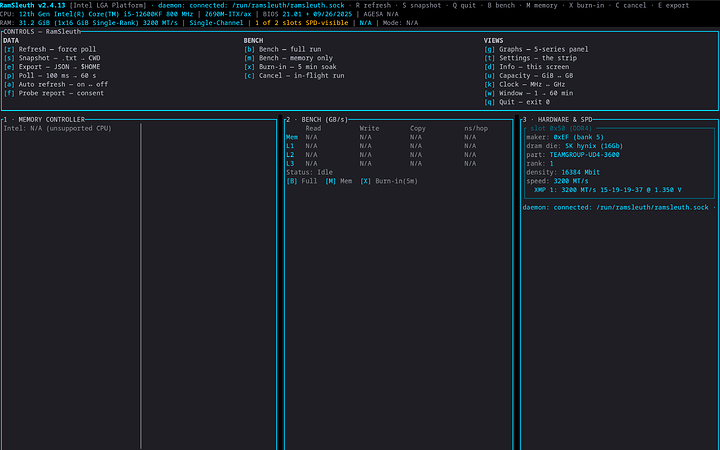The height and width of the screenshot is (450, 720).
Task: Click 'Z690M-ITX/ax' motherboard name
Action: point(228,14)
